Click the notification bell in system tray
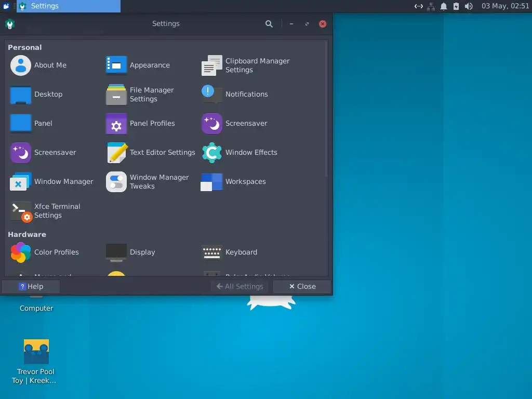The height and width of the screenshot is (399, 532). pos(444,6)
